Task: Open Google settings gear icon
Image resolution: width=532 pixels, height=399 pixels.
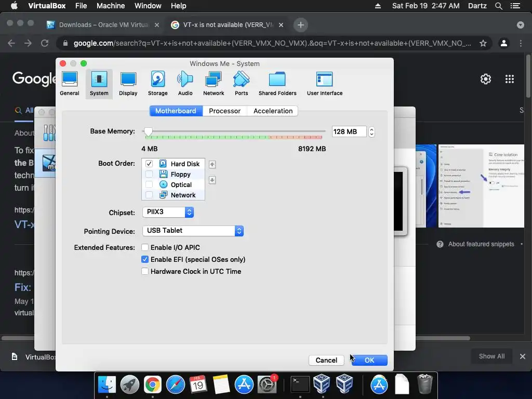Action: tap(486, 79)
